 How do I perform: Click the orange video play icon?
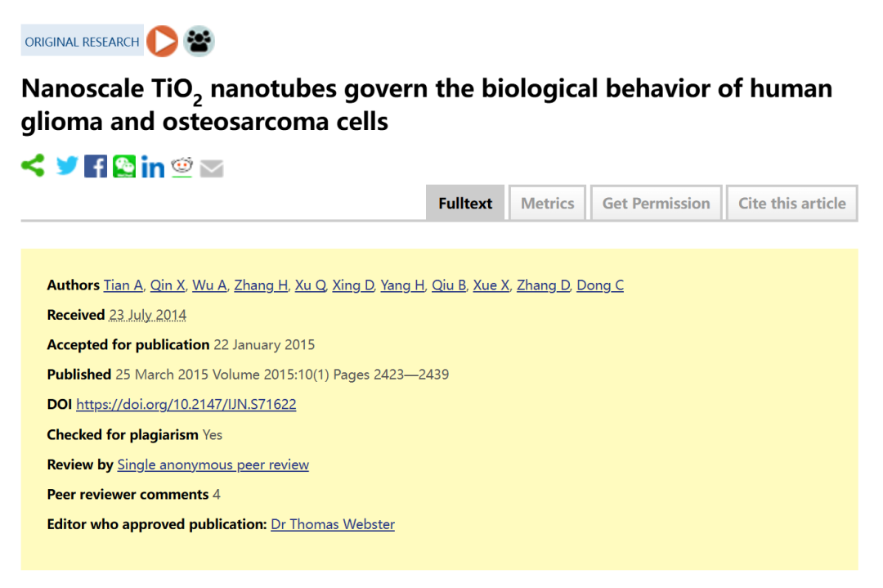(162, 41)
